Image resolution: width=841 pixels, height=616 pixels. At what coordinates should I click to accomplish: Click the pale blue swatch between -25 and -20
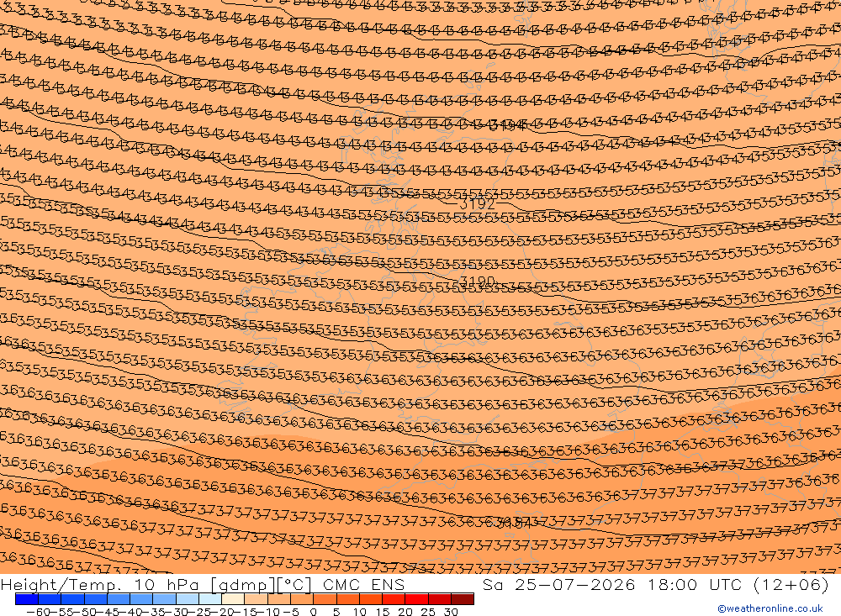(x=210, y=598)
